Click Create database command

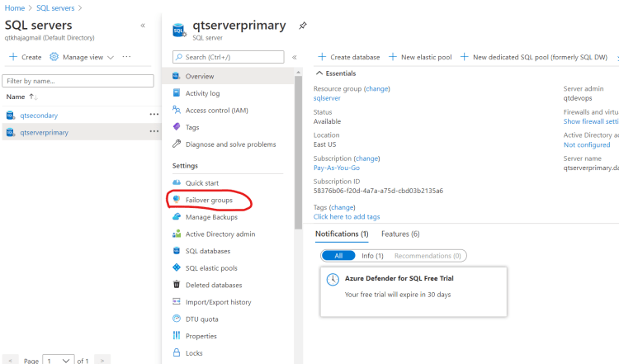click(x=349, y=57)
